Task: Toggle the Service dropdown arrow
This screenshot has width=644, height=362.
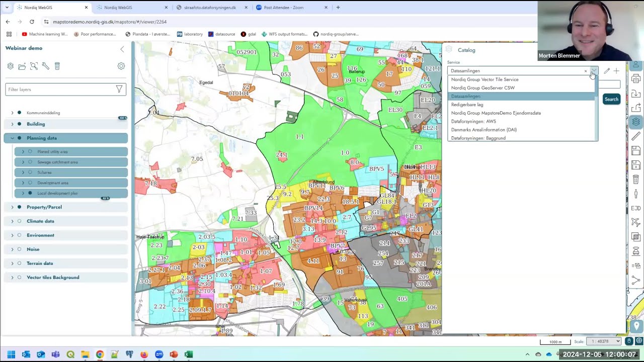Action: pos(594,71)
